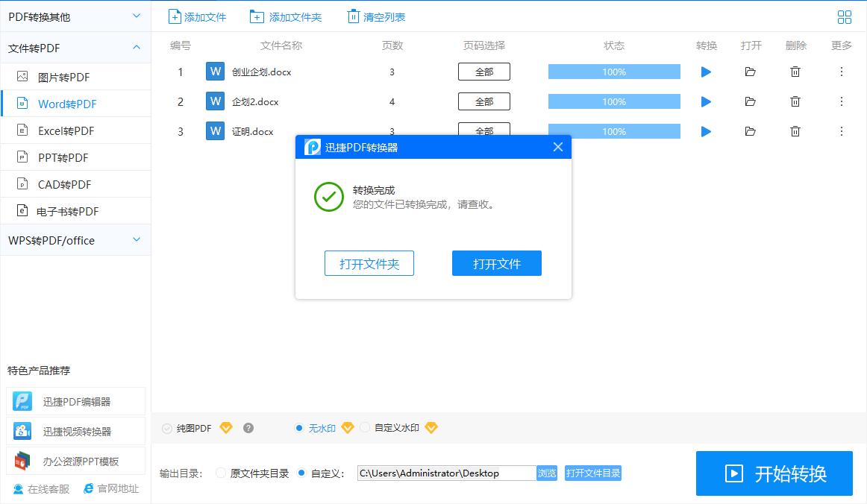Select the 自定义水印 radio button
The height and width of the screenshot is (504, 867).
pos(365,427)
